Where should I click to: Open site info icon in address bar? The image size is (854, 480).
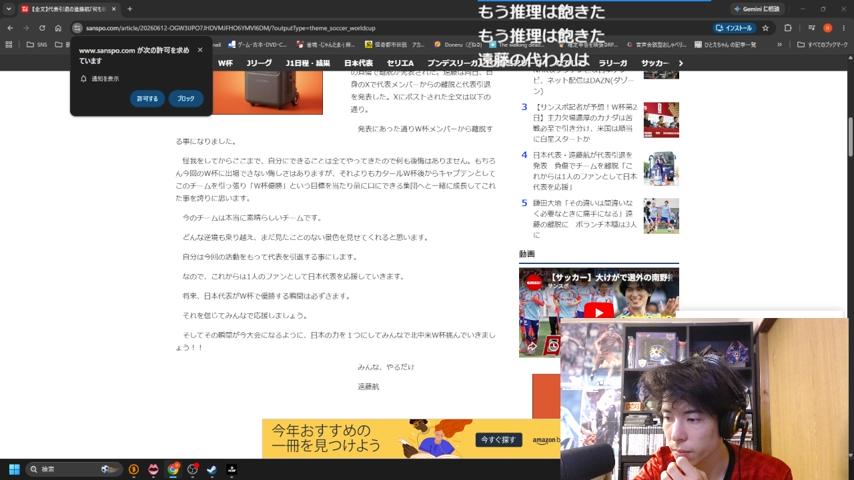pyautogui.click(x=77, y=28)
